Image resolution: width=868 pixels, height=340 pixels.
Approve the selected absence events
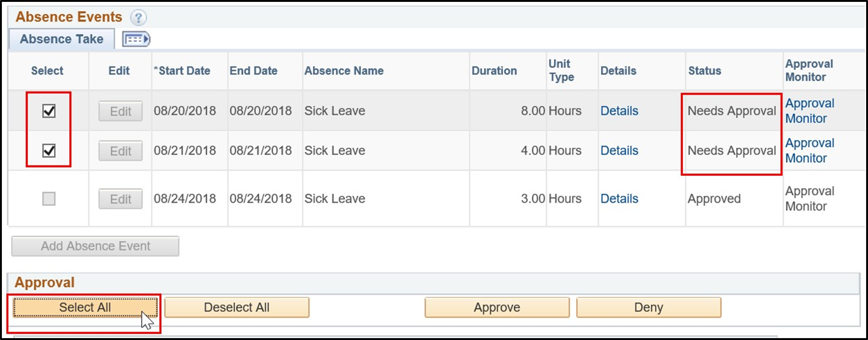click(496, 307)
